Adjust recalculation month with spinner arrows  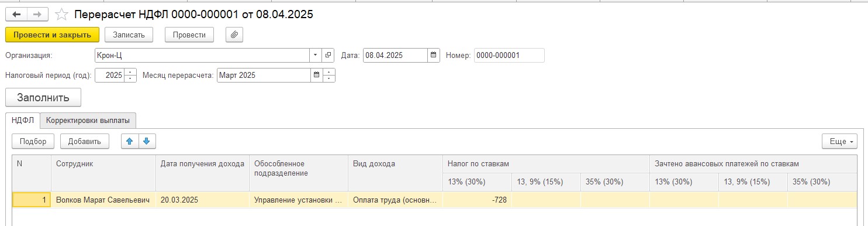329,75
